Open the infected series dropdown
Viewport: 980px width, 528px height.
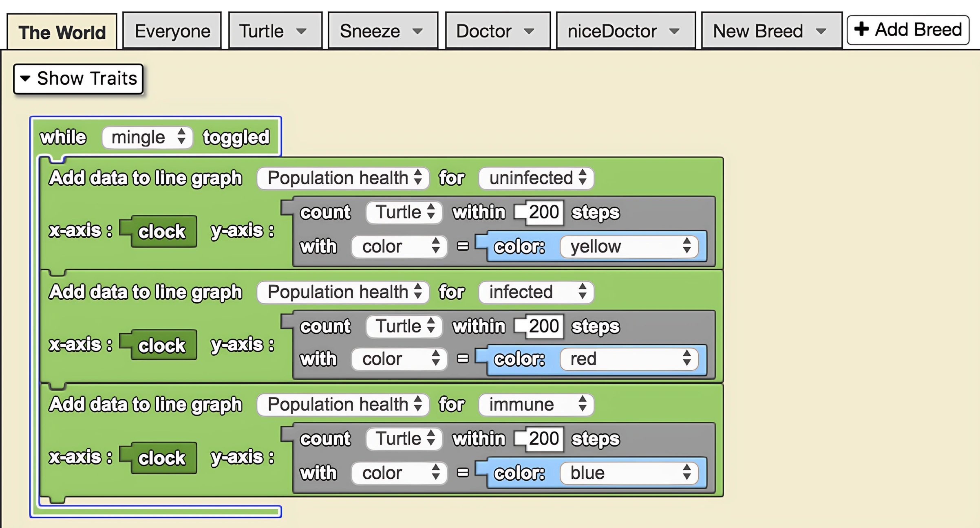click(536, 292)
